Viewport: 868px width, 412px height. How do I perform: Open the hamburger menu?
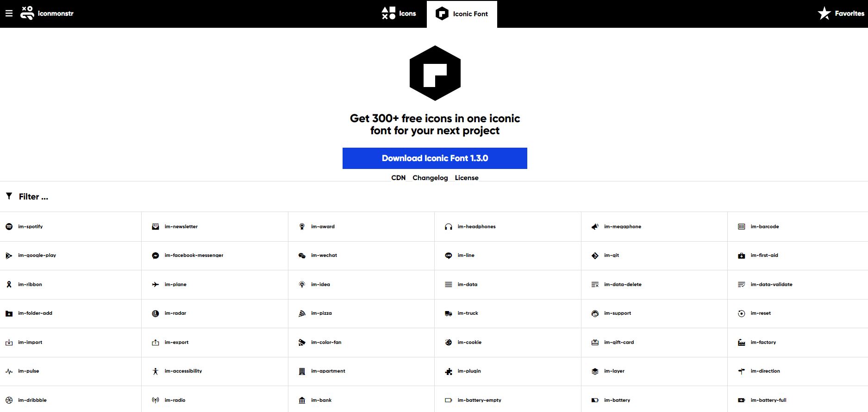9,13
